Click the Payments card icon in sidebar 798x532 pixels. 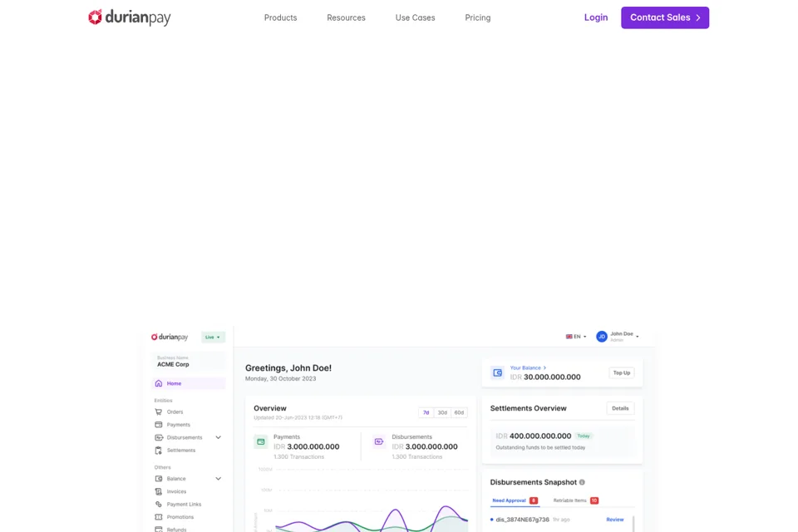pos(158,425)
